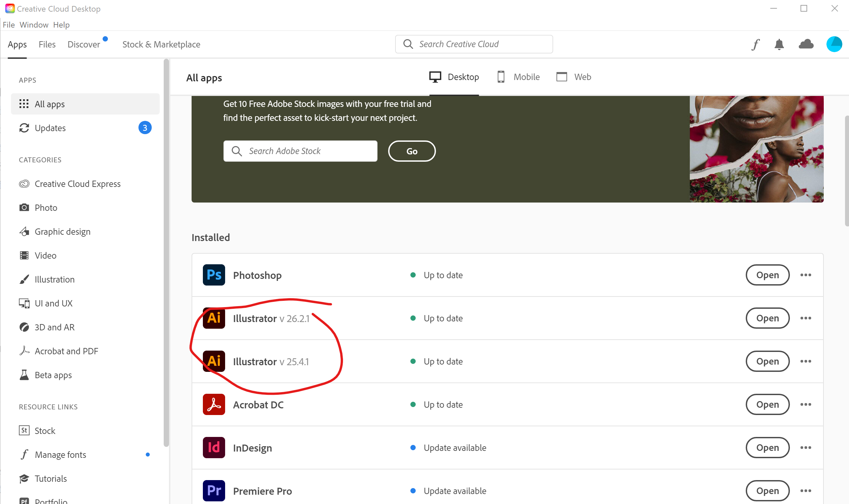849x504 pixels.
Task: Click magnifier icon in Search Creative Cloud
Action: 408,44
